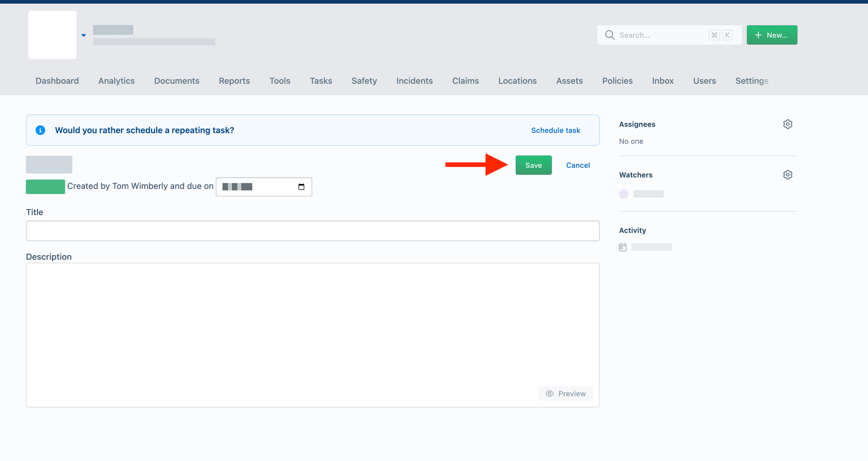
Task: Open the due date calendar picker icon
Action: 301,187
